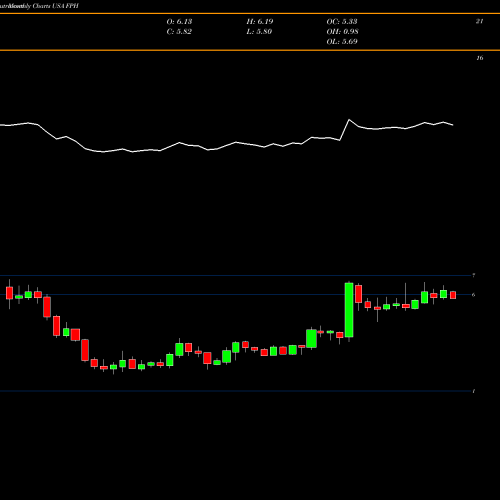Click the 'OC: 5.33' reading

click(x=342, y=21)
